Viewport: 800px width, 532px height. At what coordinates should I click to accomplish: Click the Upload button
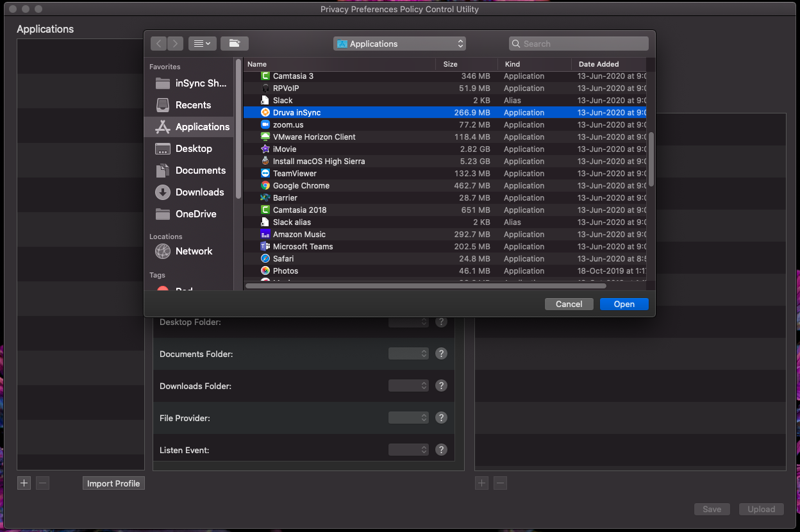[761, 510]
